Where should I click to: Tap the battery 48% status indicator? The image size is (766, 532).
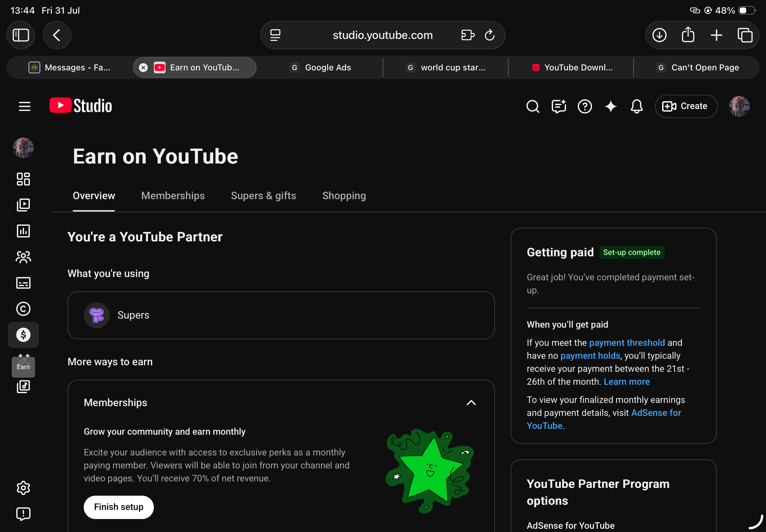tap(735, 10)
